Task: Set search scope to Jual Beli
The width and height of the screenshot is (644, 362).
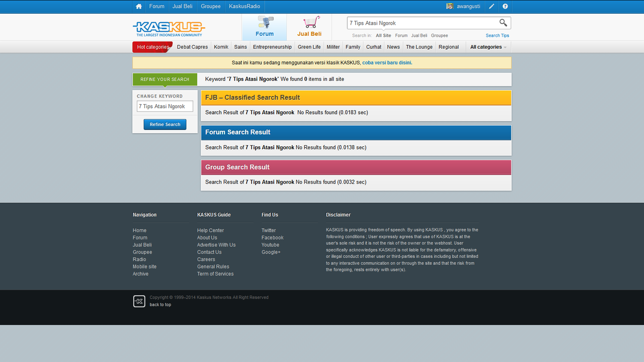Action: tap(419, 36)
